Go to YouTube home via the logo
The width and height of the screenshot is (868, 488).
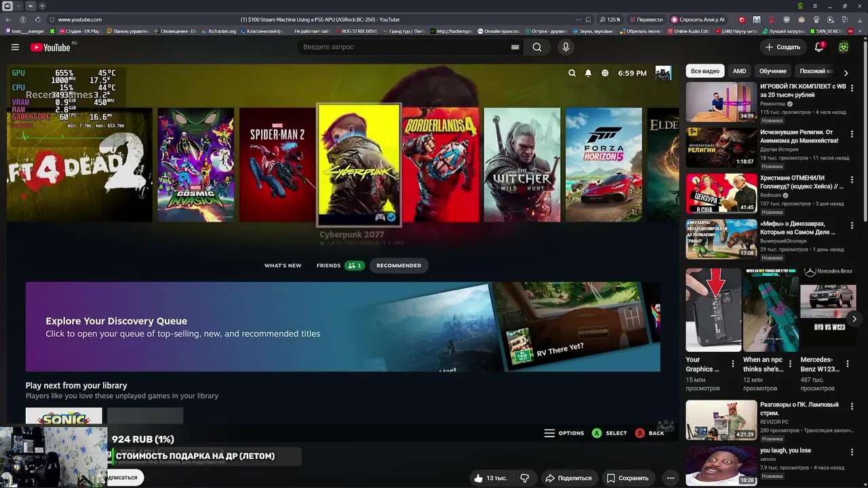pos(51,47)
